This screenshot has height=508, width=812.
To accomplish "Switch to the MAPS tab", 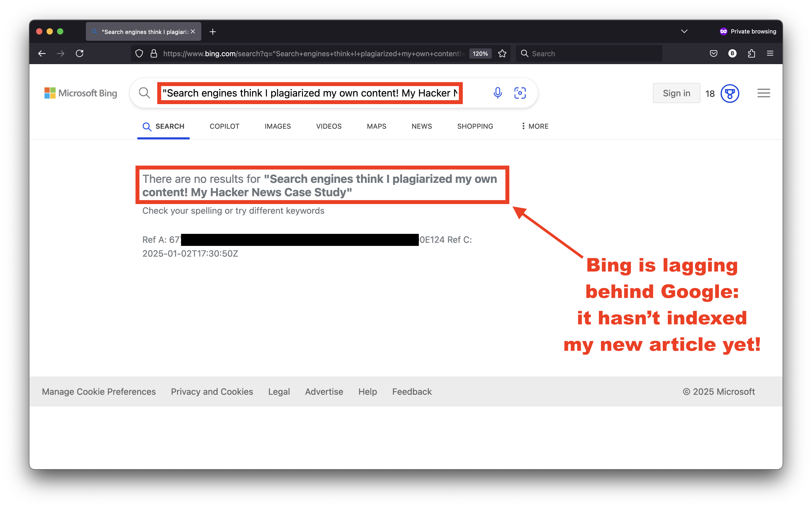I will pos(376,126).
